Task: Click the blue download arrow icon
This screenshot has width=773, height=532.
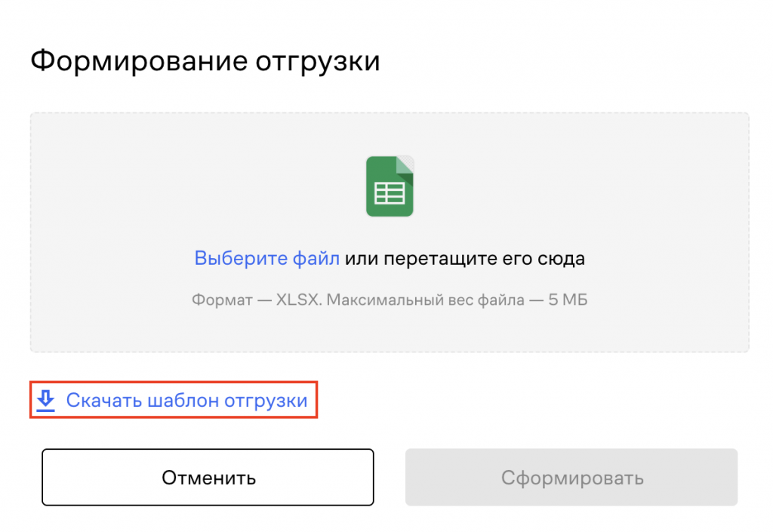Action: 46,400
